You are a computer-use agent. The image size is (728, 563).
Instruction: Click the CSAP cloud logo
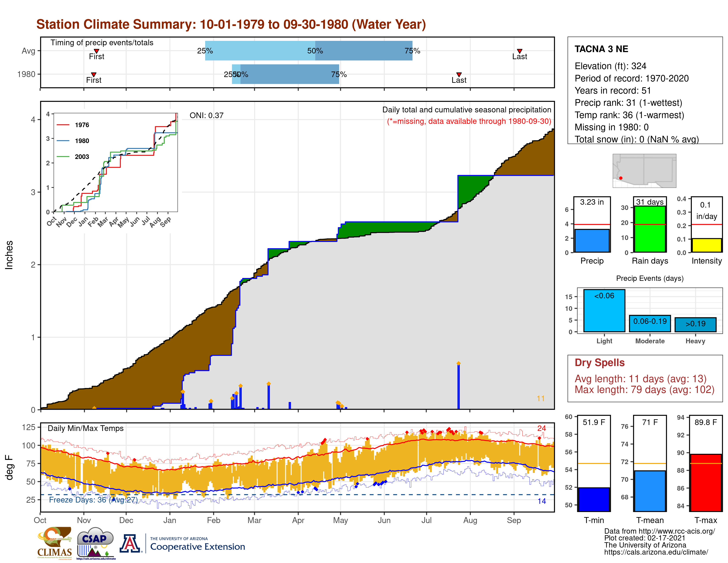[96, 543]
